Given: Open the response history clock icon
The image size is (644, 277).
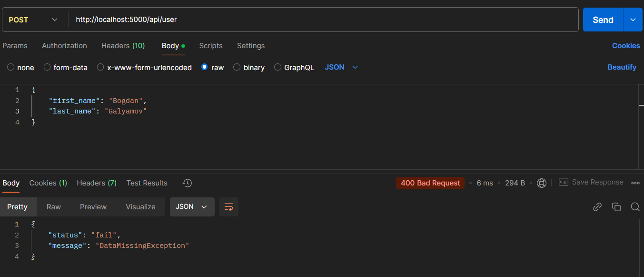Looking at the screenshot, I should click(187, 183).
